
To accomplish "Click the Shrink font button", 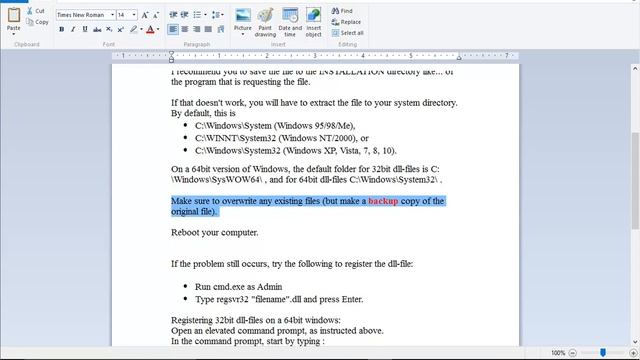I will [x=156, y=15].
